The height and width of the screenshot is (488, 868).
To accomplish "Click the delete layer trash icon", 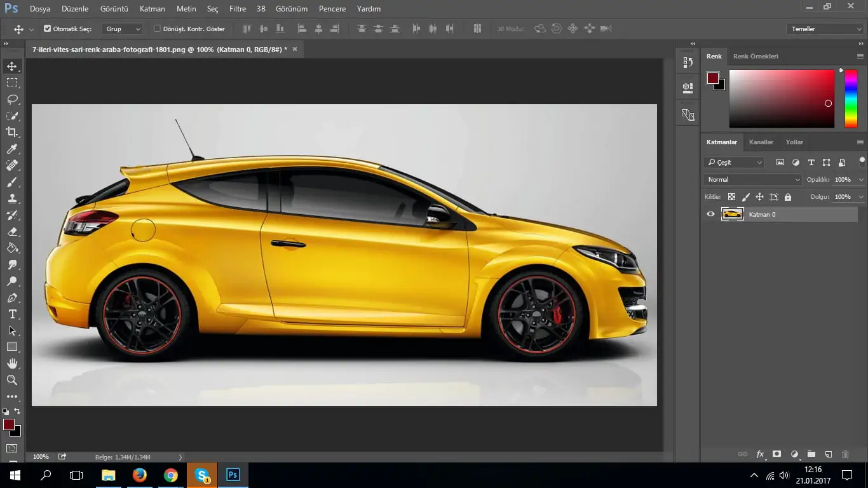I will (x=845, y=454).
